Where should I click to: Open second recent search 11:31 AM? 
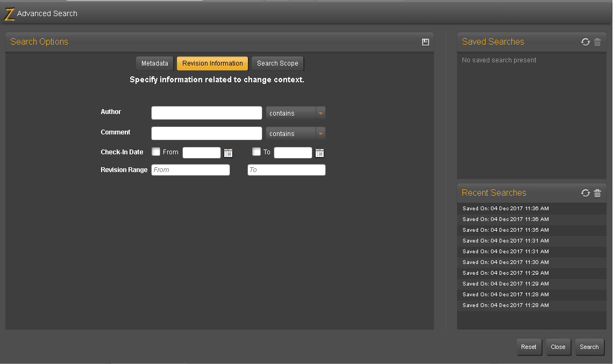[x=532, y=252]
